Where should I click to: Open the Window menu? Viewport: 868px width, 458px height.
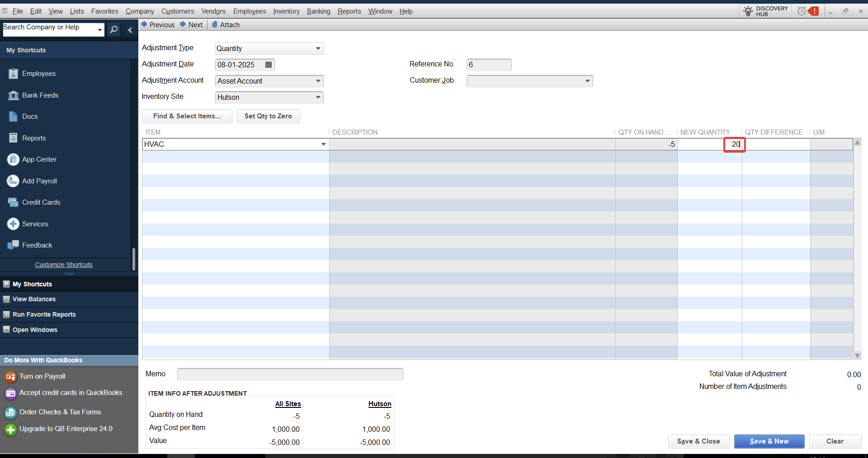pos(380,11)
